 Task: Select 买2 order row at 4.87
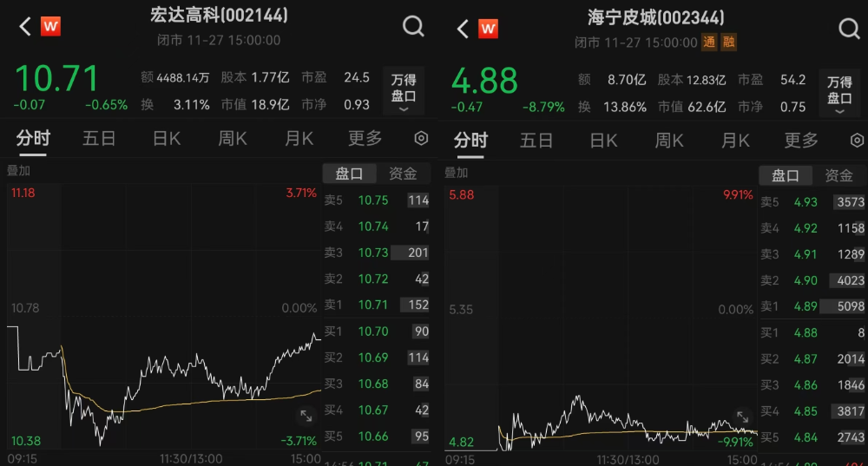(x=812, y=359)
